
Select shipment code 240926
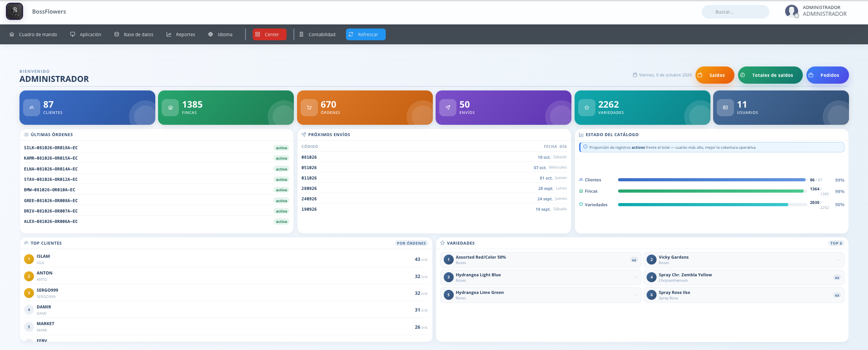309,199
